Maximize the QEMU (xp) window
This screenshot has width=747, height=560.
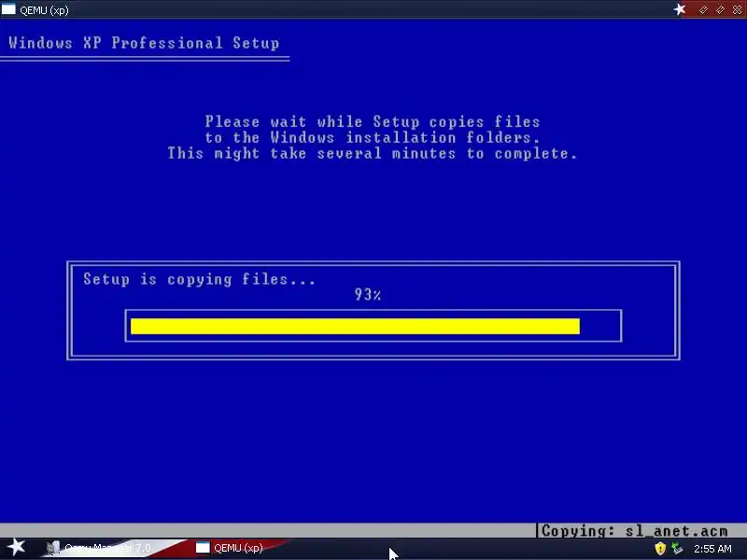tap(720, 9)
